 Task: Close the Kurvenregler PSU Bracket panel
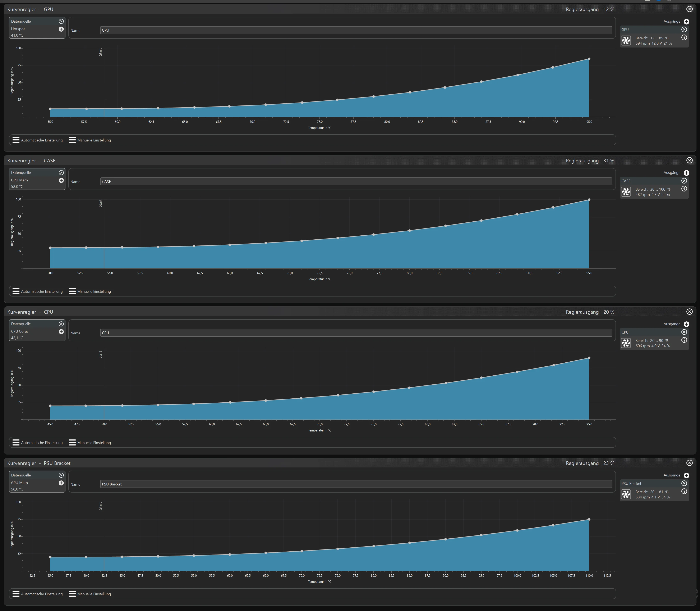coord(689,463)
